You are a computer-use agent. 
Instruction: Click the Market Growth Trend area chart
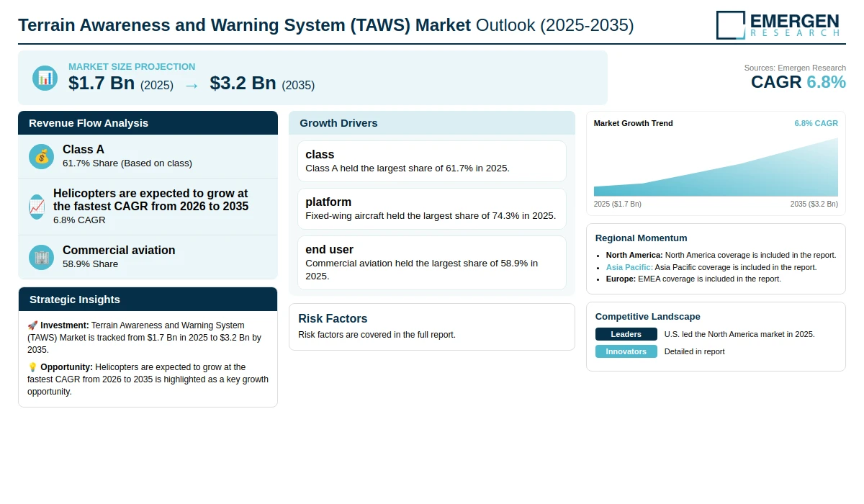click(x=716, y=166)
